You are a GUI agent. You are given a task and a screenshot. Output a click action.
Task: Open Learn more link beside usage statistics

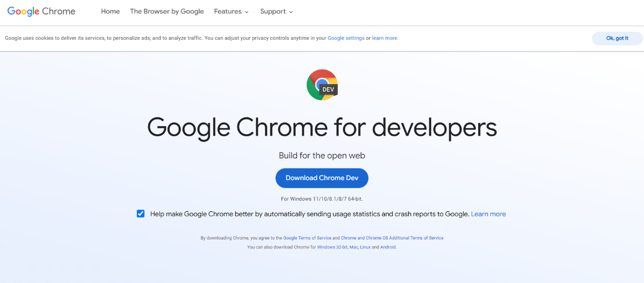(488, 214)
